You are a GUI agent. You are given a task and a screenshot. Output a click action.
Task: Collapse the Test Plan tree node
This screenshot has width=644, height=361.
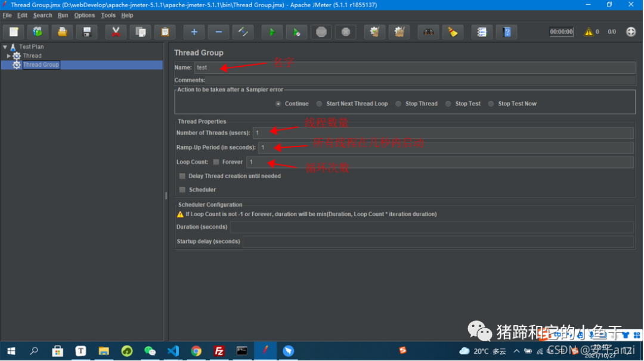5,47
